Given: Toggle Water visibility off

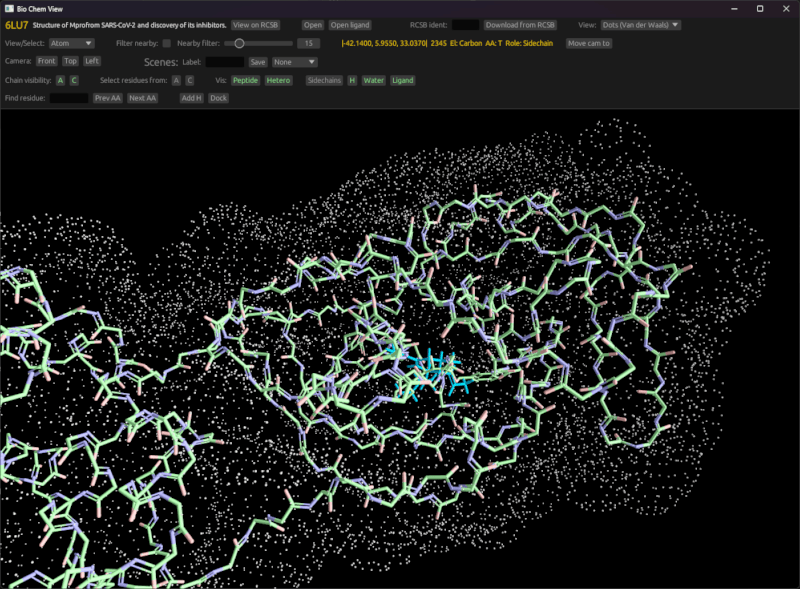Looking at the screenshot, I should click(x=372, y=81).
